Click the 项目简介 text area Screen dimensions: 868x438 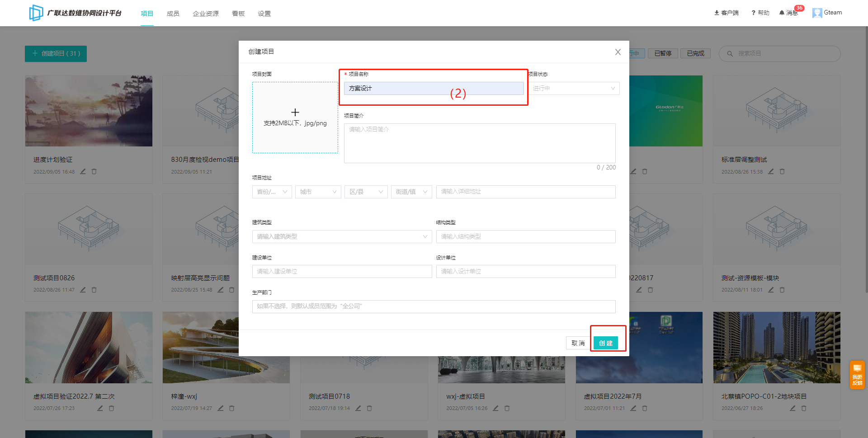480,143
